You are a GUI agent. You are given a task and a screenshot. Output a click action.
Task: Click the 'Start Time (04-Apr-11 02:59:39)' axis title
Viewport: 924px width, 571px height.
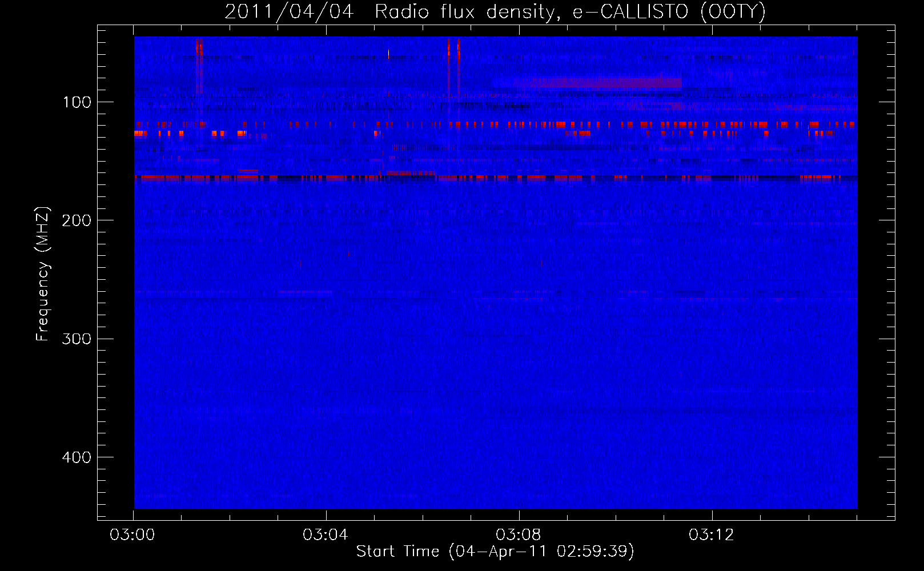[x=495, y=551]
